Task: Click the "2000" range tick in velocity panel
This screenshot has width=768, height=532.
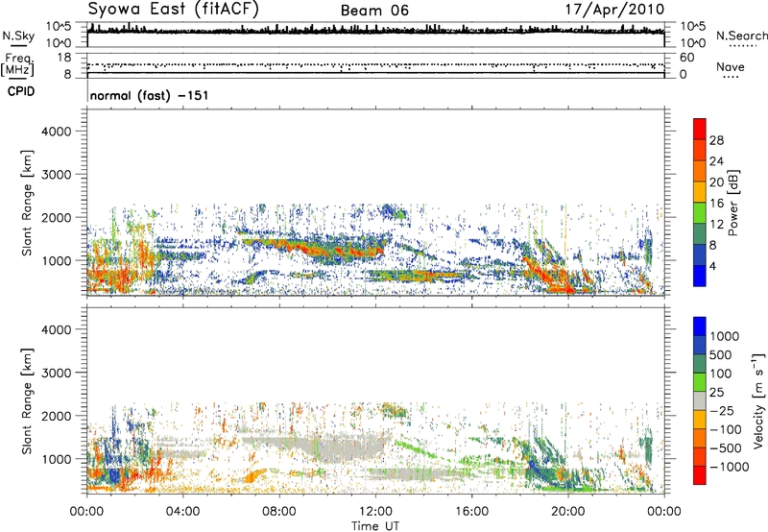Action: (57, 416)
